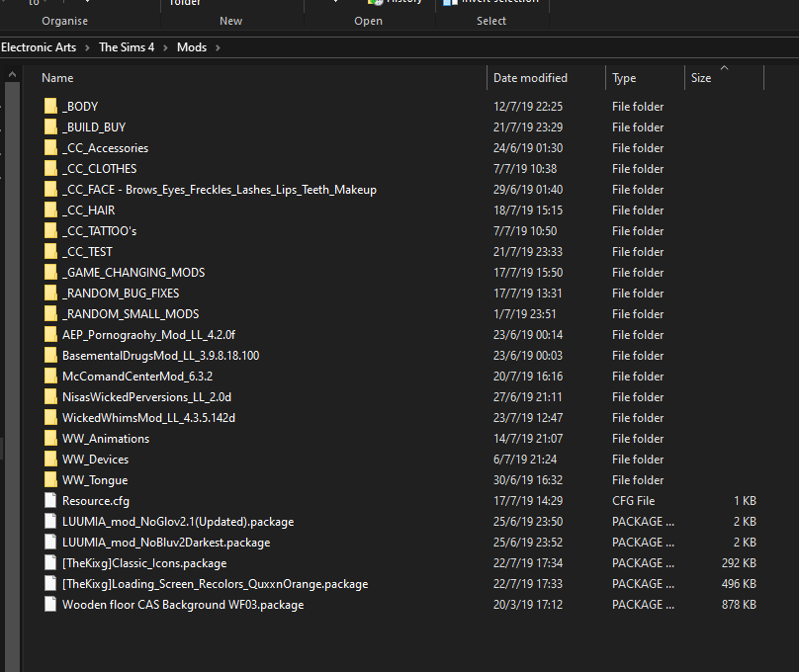Sort by Size column header
The image size is (799, 672).
point(701,78)
